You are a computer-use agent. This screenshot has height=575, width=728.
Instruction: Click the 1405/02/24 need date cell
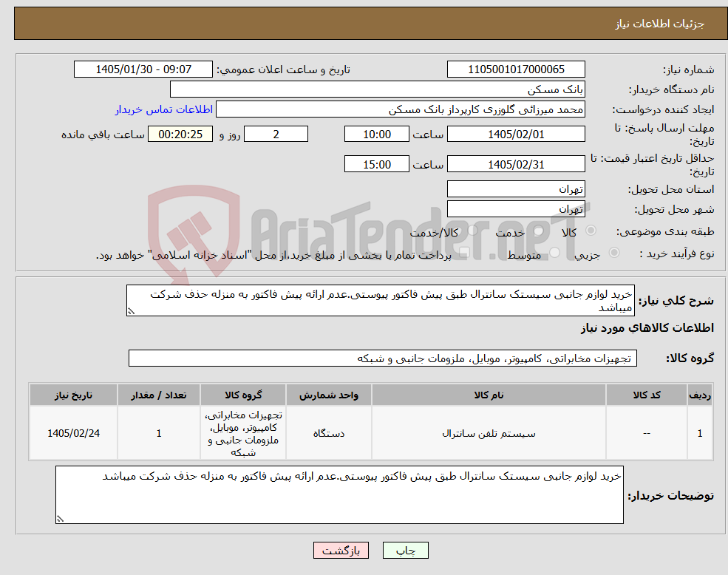[x=73, y=433]
